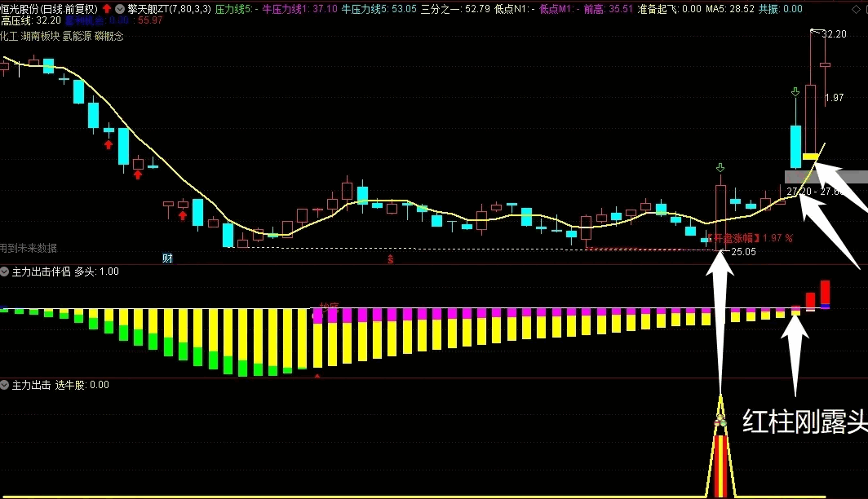Click the 主力出击伴侣 多头: 1.00 panel title
The image size is (868, 499).
(65, 271)
